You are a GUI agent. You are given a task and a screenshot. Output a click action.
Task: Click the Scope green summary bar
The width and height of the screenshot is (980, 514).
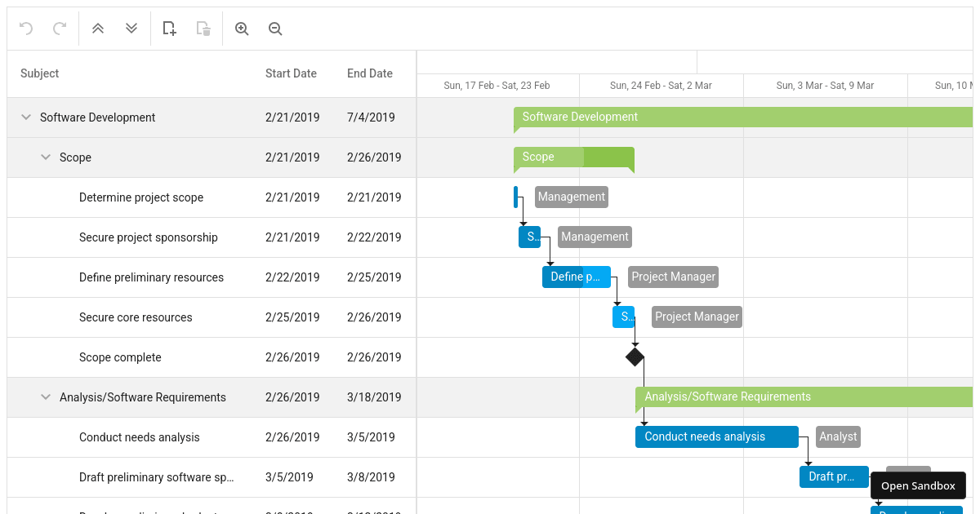click(574, 157)
